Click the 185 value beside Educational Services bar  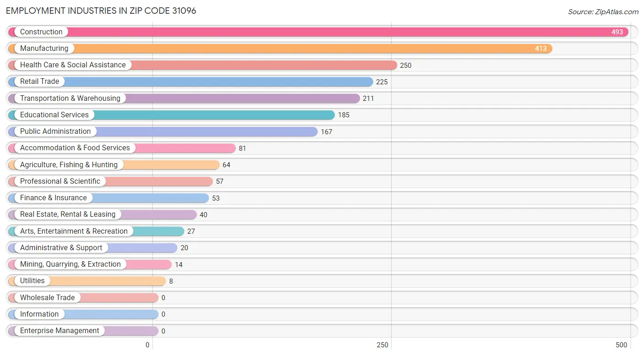click(x=344, y=115)
